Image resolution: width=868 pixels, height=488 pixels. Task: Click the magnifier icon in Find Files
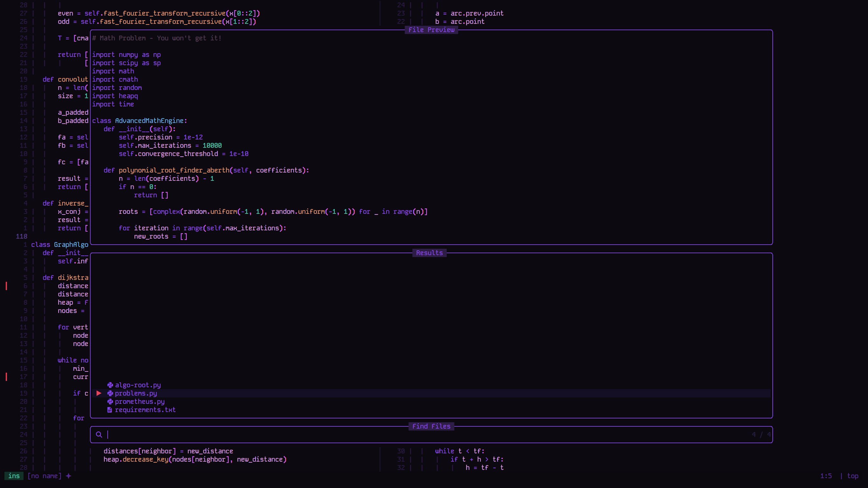coord(99,434)
